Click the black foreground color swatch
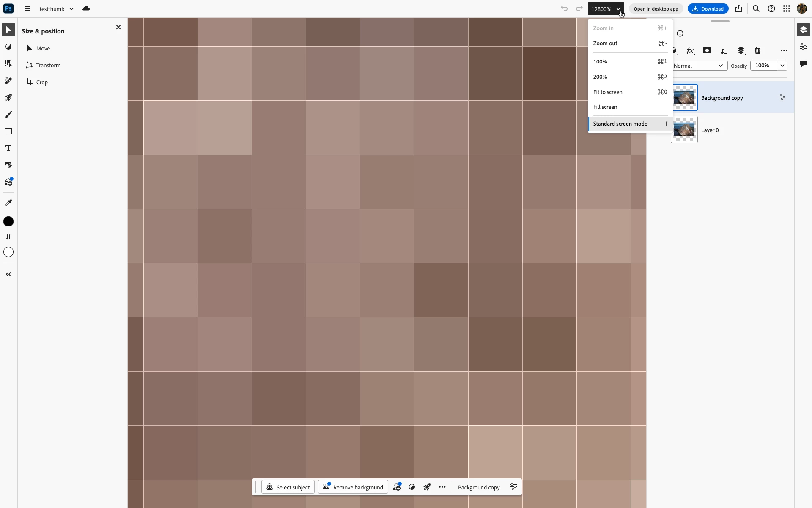Viewport: 812px width, 508px height. (8, 221)
